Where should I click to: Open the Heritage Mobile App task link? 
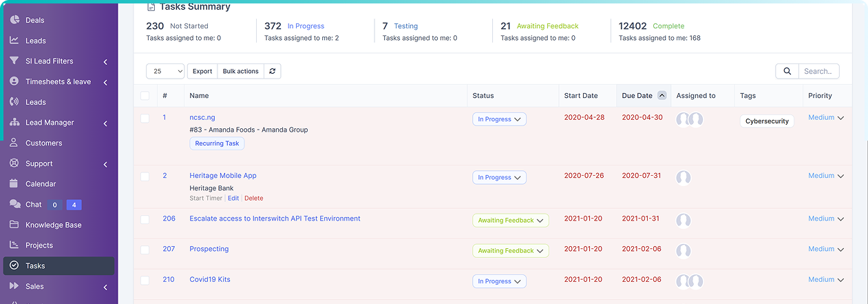(x=223, y=176)
